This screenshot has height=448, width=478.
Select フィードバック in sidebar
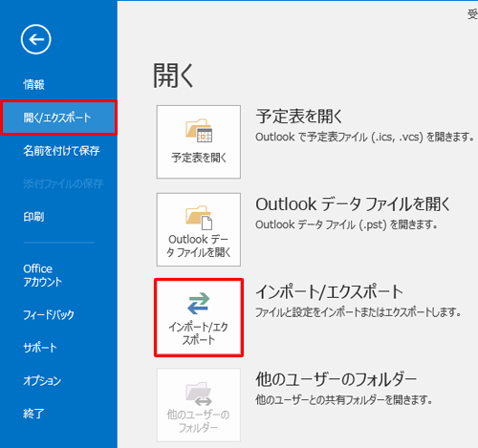(49, 314)
